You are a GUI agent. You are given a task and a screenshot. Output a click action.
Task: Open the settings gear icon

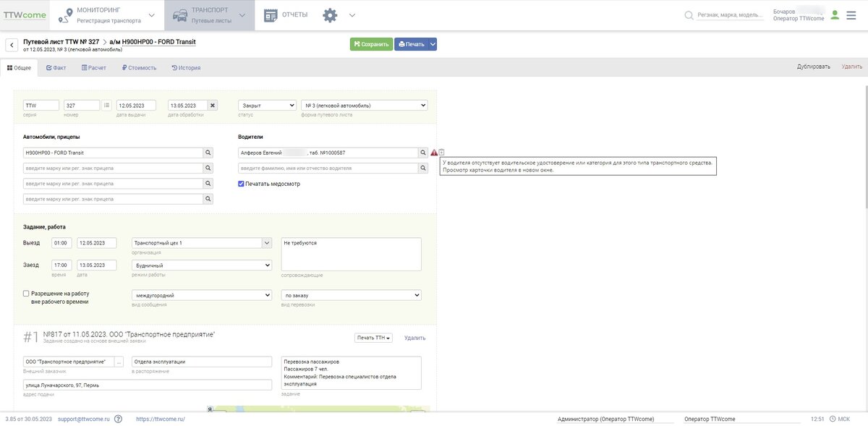330,15
